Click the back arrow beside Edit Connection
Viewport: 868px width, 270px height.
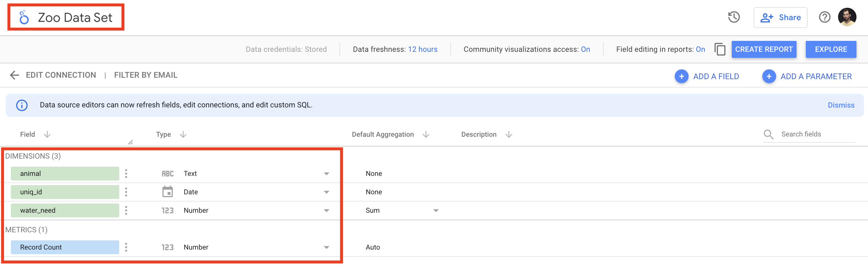click(14, 75)
